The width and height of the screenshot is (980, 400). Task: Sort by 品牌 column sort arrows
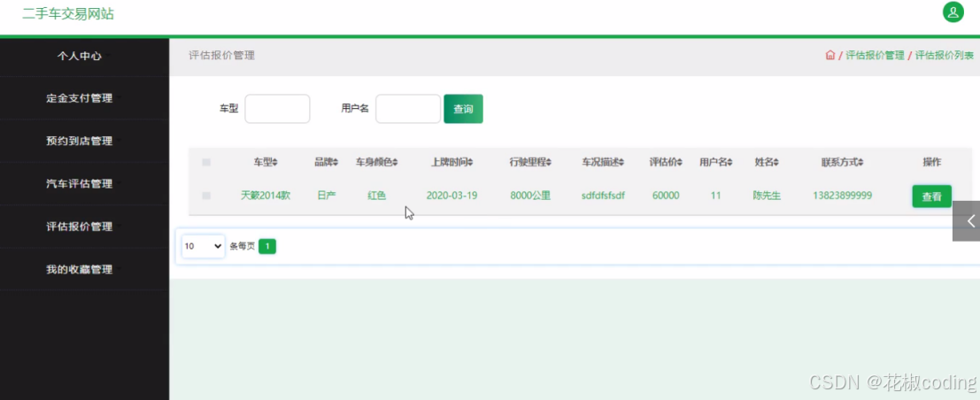pos(336,163)
